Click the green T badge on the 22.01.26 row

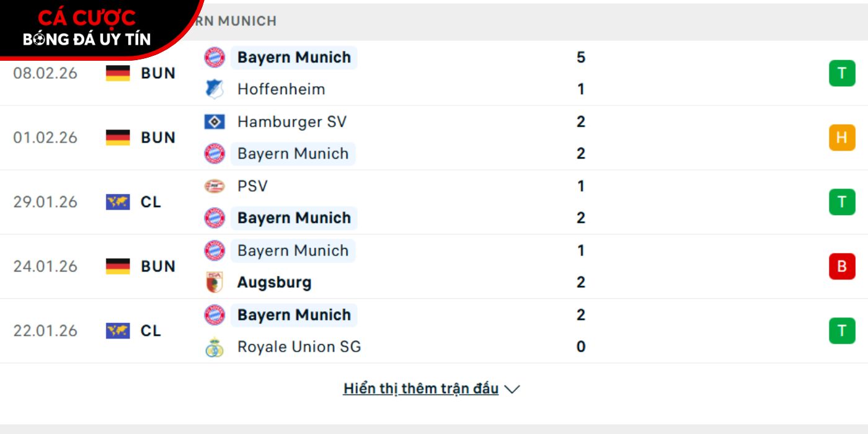tap(841, 330)
